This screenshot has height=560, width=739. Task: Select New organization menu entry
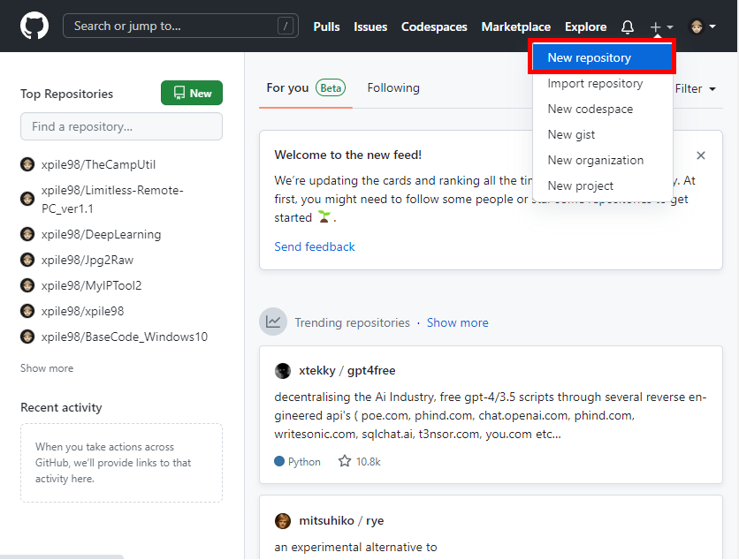tap(602, 160)
